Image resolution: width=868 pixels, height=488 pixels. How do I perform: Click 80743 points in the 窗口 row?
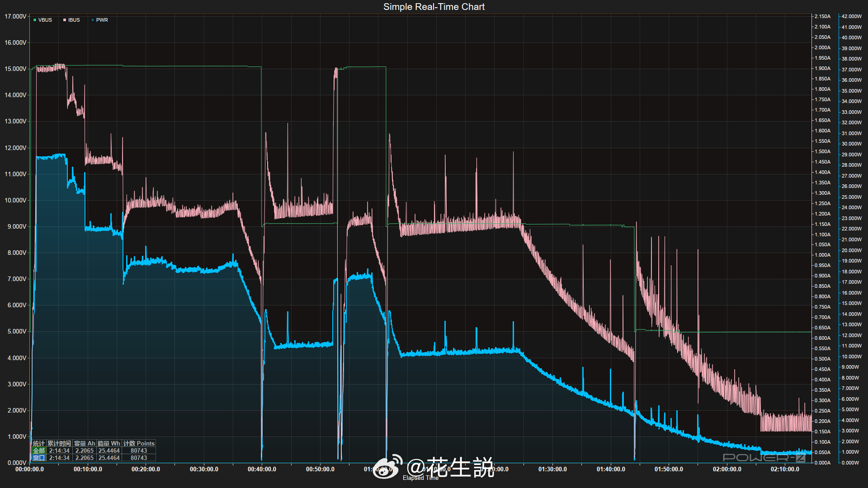tap(139, 458)
